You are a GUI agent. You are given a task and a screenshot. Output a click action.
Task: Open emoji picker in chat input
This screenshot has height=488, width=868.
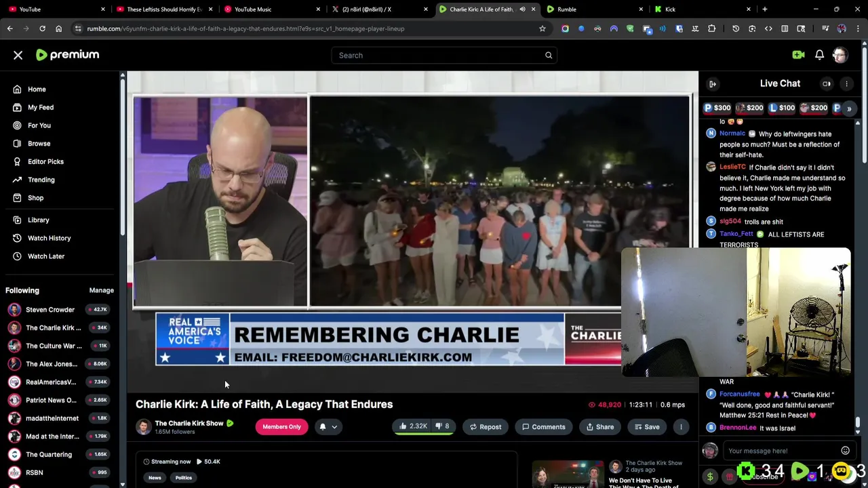[845, 451]
